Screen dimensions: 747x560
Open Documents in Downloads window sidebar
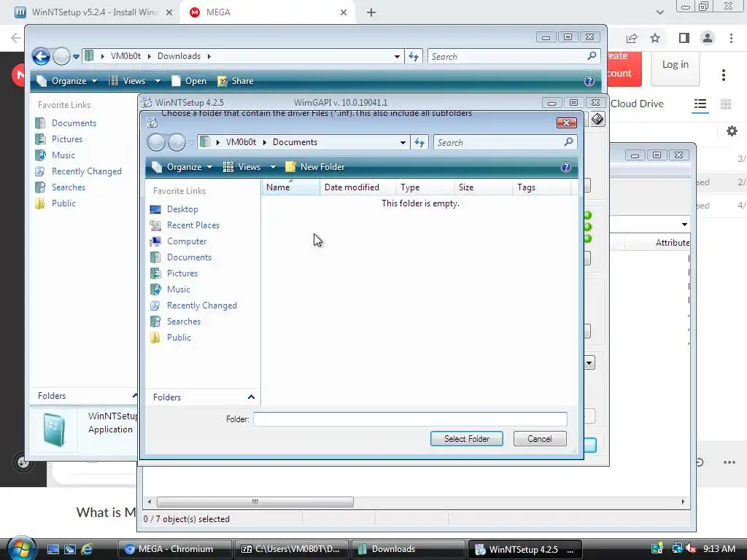click(x=74, y=122)
